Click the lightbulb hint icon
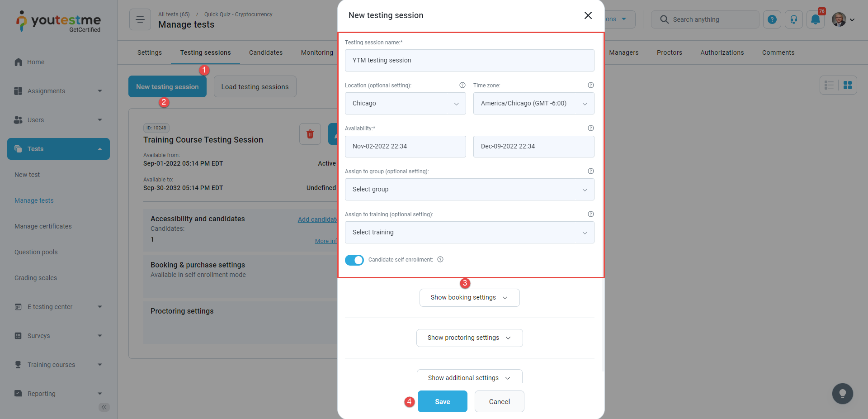868x419 pixels. (842, 394)
